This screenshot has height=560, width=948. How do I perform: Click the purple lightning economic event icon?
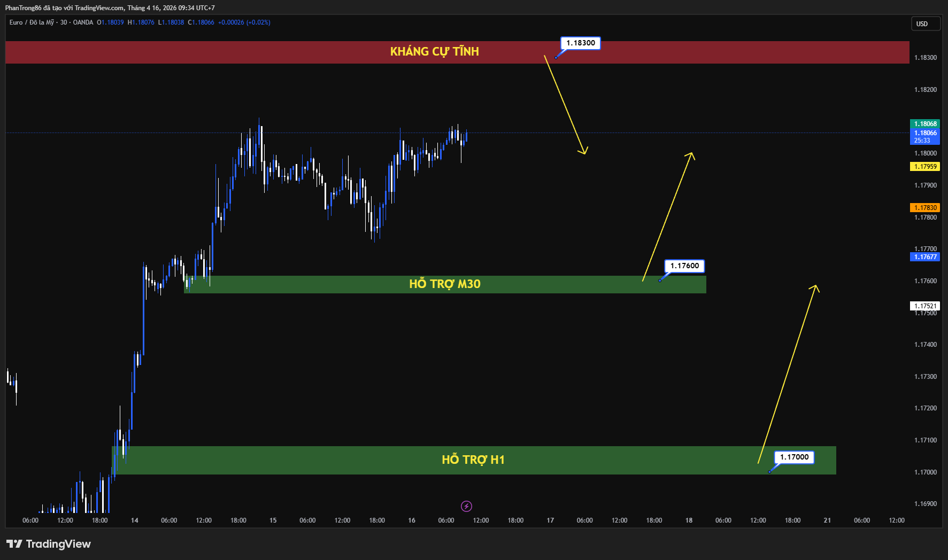466,506
